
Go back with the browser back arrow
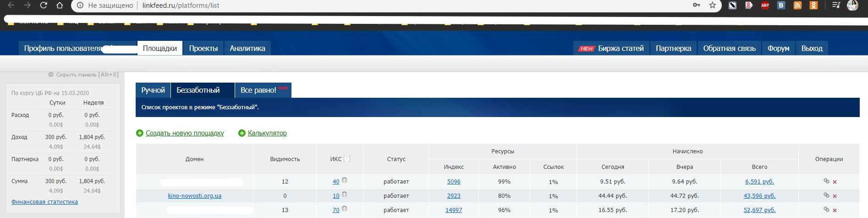point(11,6)
